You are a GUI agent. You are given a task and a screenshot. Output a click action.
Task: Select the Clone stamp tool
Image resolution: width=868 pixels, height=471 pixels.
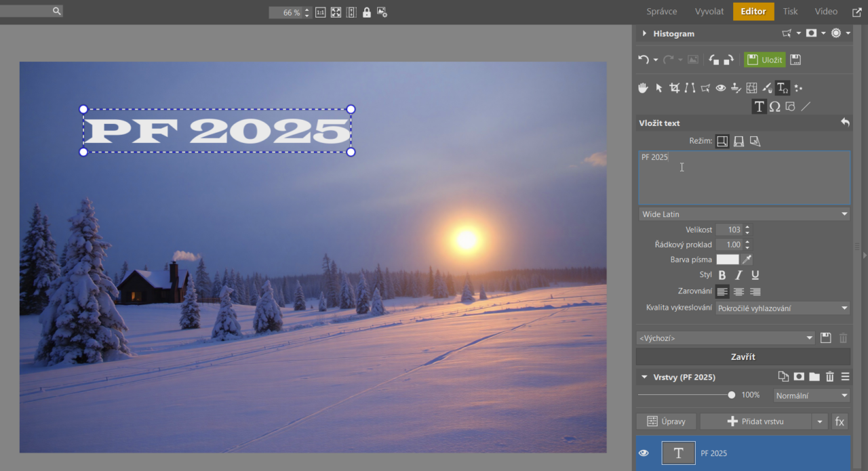[x=735, y=87]
